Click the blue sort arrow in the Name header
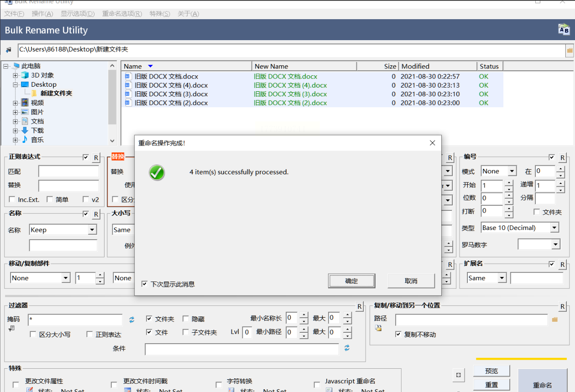 point(150,66)
